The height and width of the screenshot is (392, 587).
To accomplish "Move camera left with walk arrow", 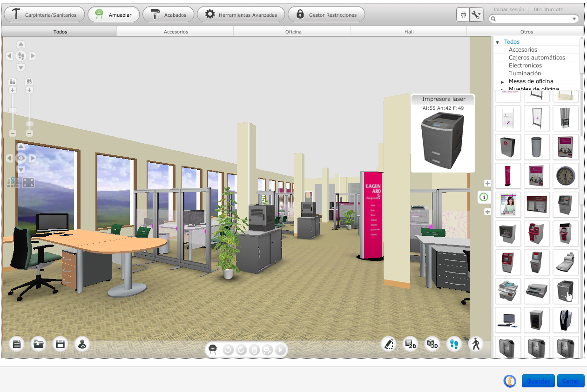I will (9, 56).
